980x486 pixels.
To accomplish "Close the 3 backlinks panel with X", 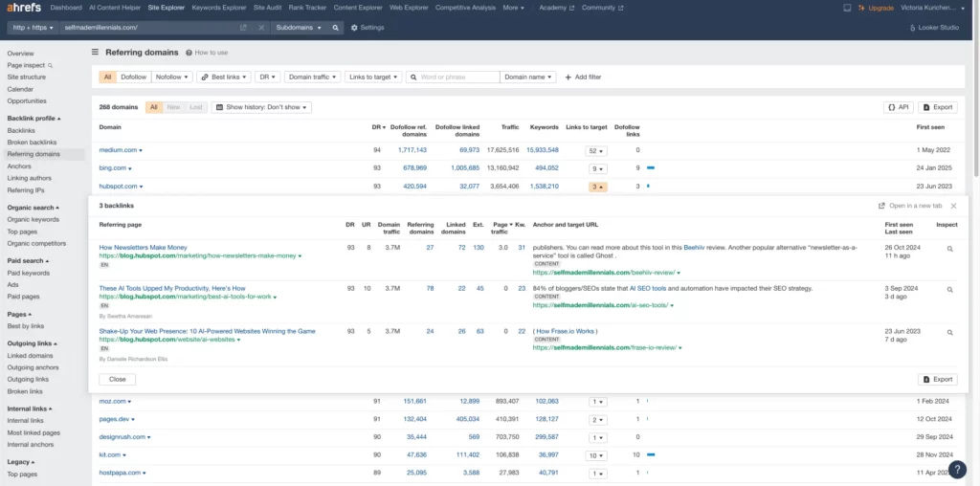I will tap(954, 206).
